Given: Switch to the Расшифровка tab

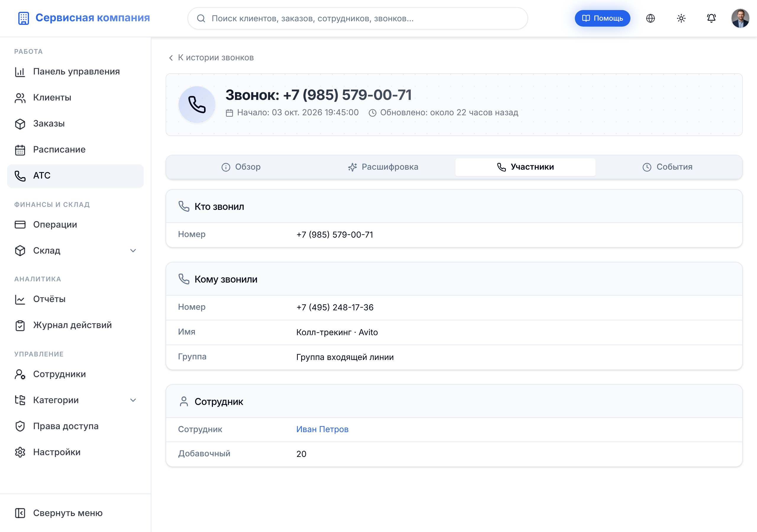Looking at the screenshot, I should point(383,167).
